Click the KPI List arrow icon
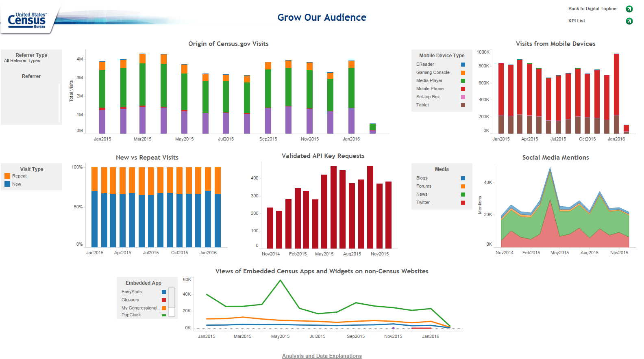This screenshot has width=644, height=359. pyautogui.click(x=629, y=21)
